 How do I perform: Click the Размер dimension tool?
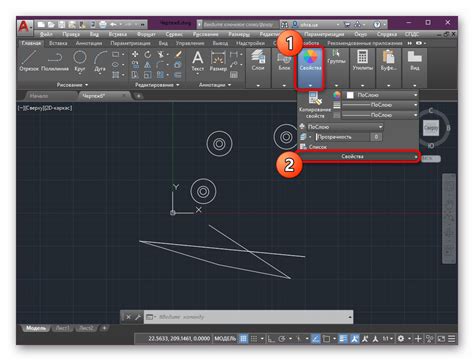(x=218, y=61)
